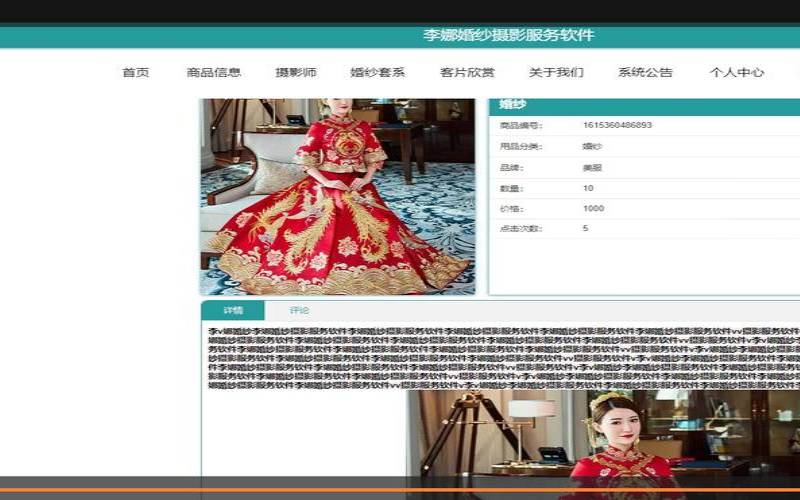Open the 首页 navigation item
Viewport: 800px width, 500px height.
tap(136, 72)
